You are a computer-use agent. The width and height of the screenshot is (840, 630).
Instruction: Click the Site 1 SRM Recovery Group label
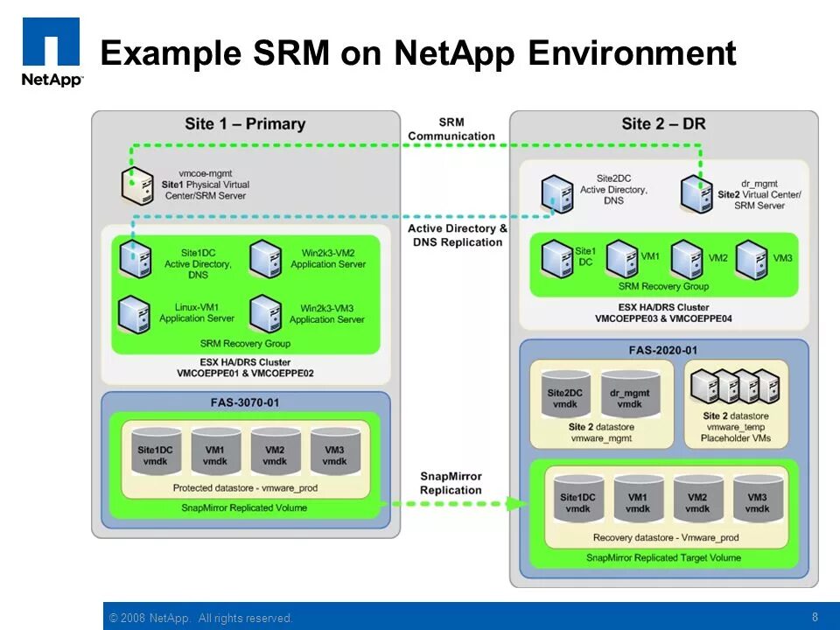[x=245, y=343]
